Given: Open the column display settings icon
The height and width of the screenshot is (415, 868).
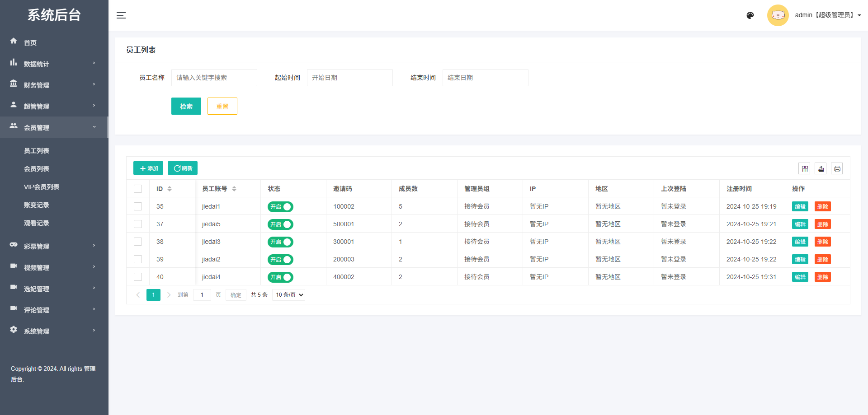Looking at the screenshot, I should point(805,168).
